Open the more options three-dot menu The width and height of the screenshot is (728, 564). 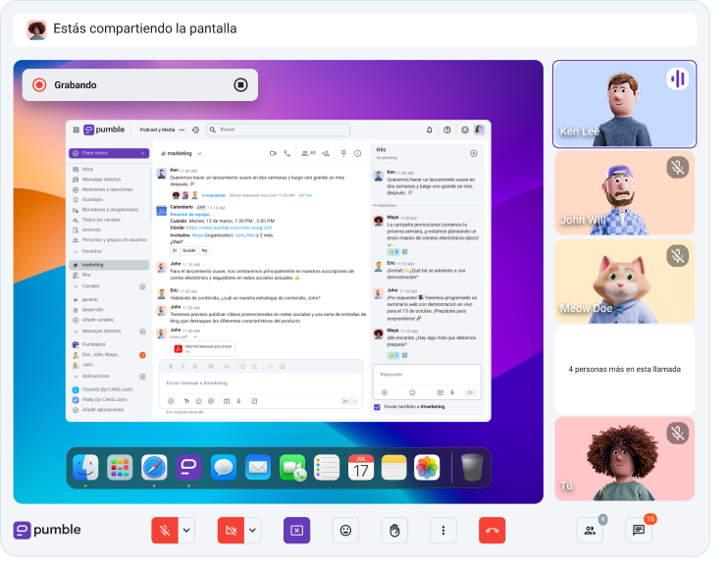(443, 530)
